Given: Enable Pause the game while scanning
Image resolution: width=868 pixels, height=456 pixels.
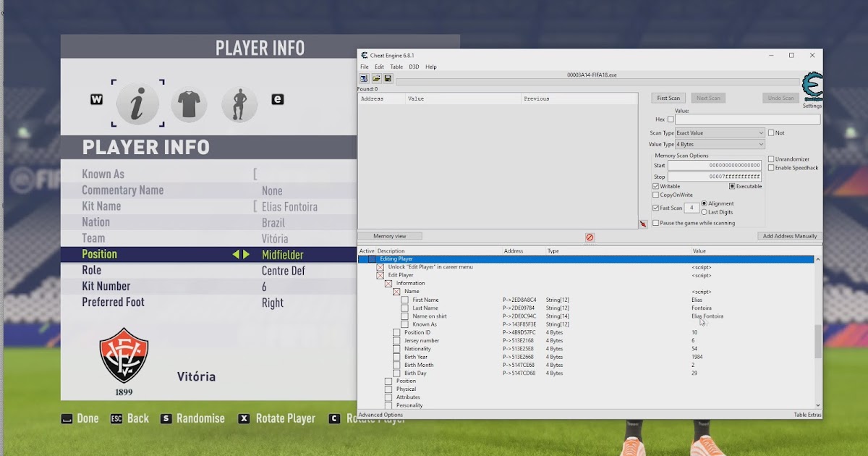Looking at the screenshot, I should click(656, 223).
